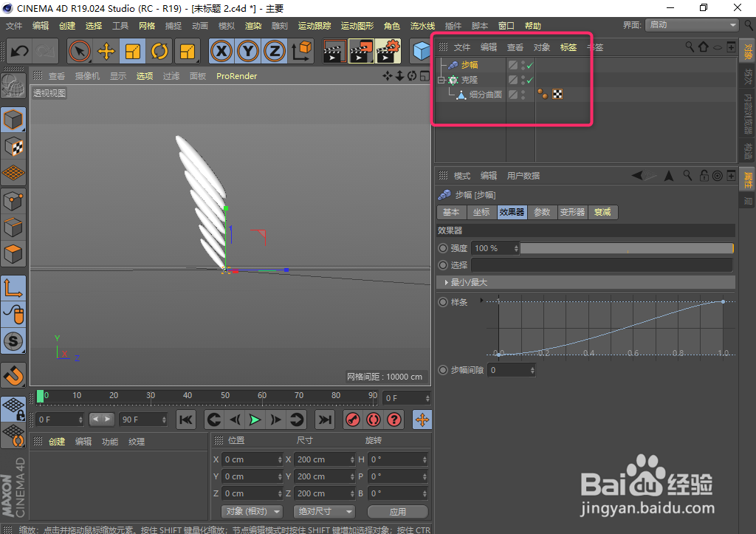Viewport: 756px width, 534px height.
Task: Toggle 细分曲面 visibility dots
Action: tap(523, 95)
